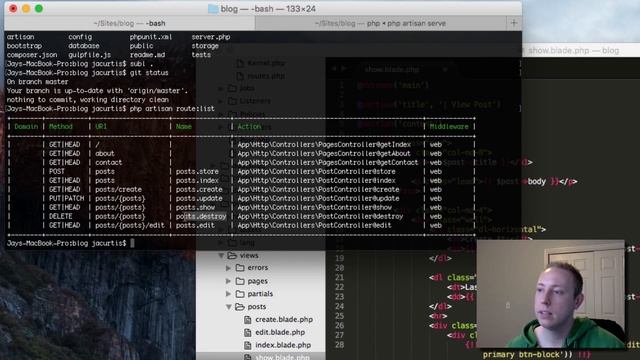Click readme.md in the terminal listing

(x=147, y=55)
